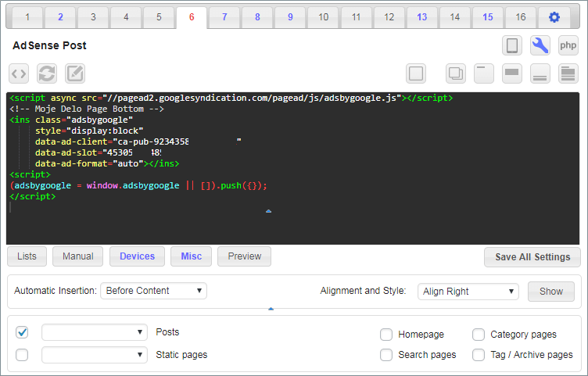This screenshot has width=588, height=376.
Task: Collapse settings arrow below Automatic Insertion
Action: tap(271, 309)
